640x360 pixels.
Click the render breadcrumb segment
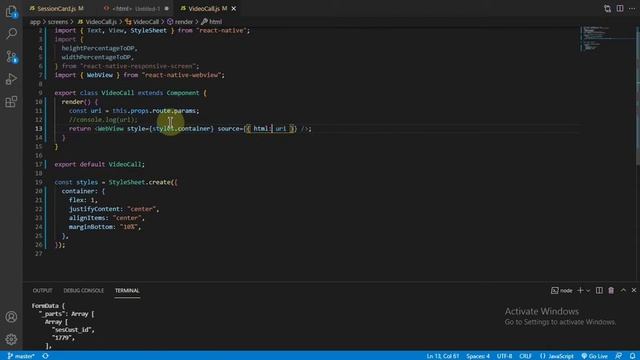pos(180,22)
